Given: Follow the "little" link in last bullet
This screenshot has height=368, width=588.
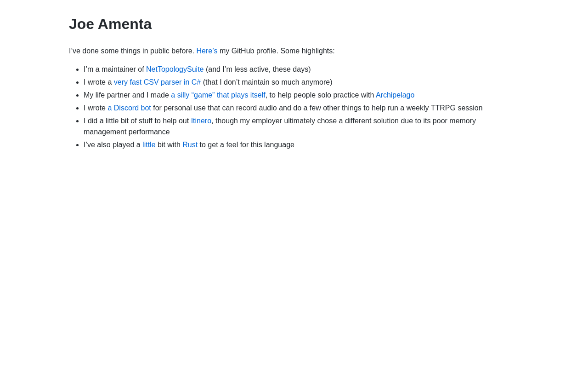Looking at the screenshot, I should click(149, 145).
